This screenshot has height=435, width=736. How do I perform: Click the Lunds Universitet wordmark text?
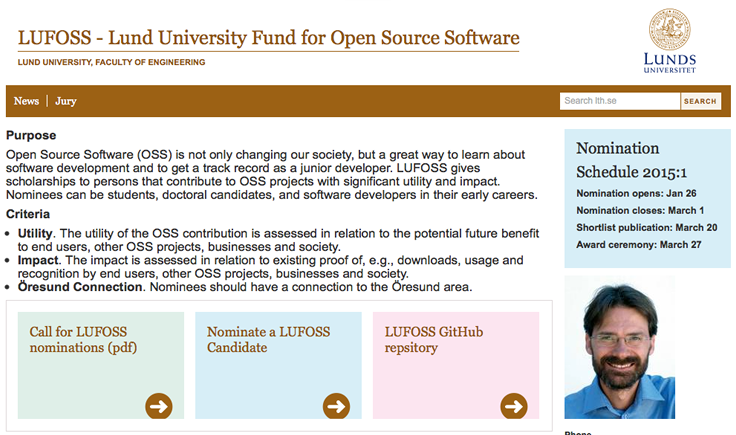(670, 63)
